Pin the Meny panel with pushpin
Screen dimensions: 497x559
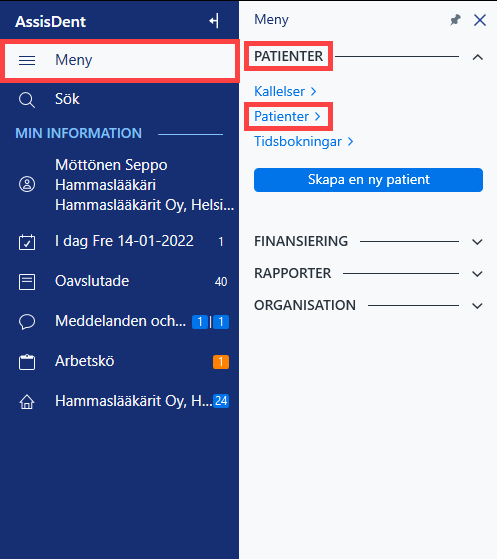(455, 20)
